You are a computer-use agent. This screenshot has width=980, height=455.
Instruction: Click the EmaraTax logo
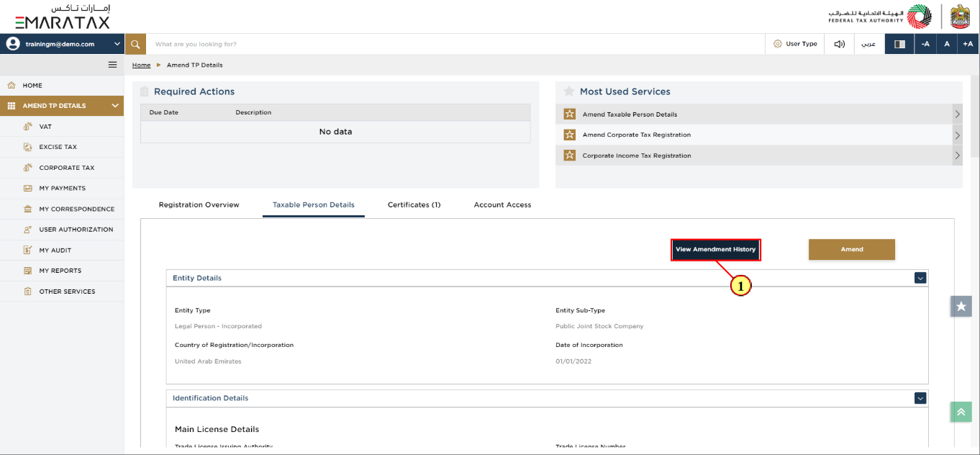coord(63,16)
